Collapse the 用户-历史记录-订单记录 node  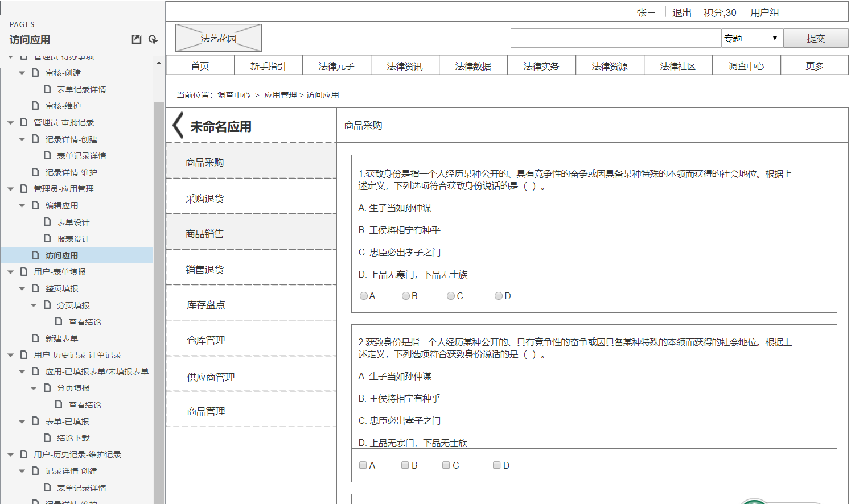click(10, 355)
